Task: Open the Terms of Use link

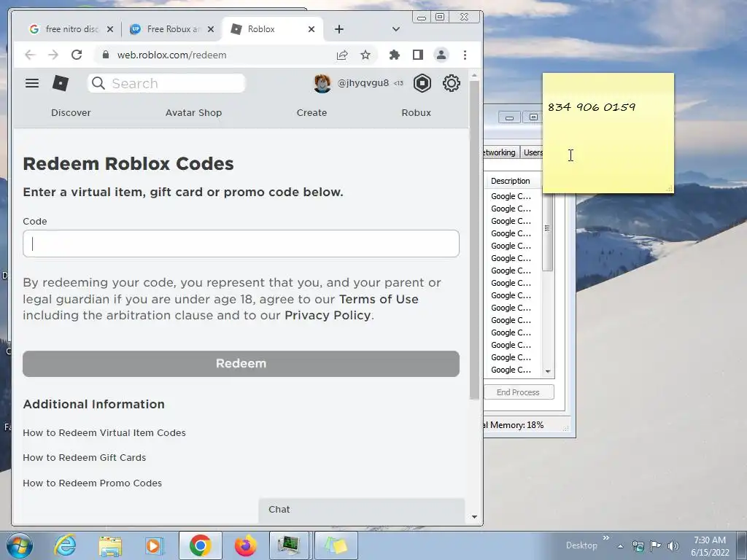Action: tap(379, 299)
